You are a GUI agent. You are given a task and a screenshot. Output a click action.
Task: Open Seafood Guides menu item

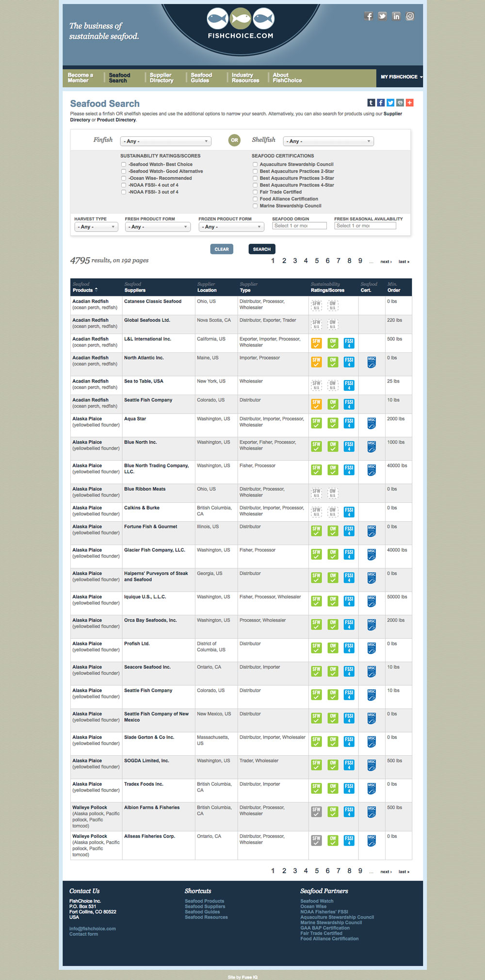click(x=201, y=78)
